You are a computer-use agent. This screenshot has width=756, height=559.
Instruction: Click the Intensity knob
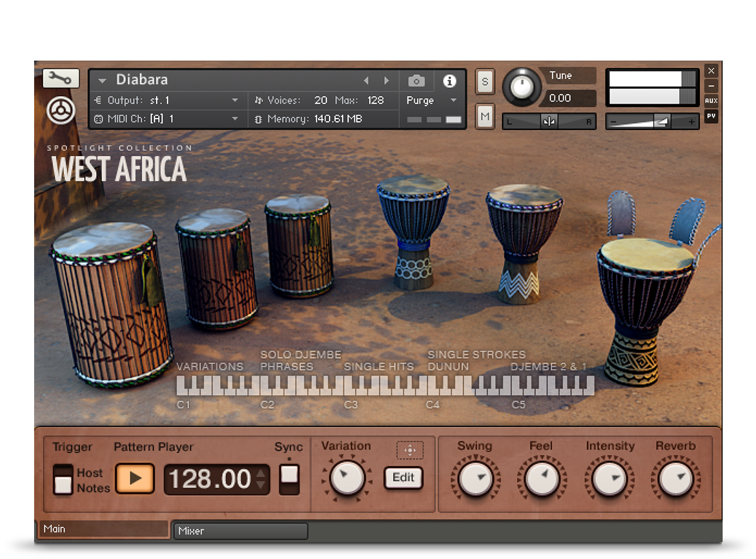[x=609, y=479]
